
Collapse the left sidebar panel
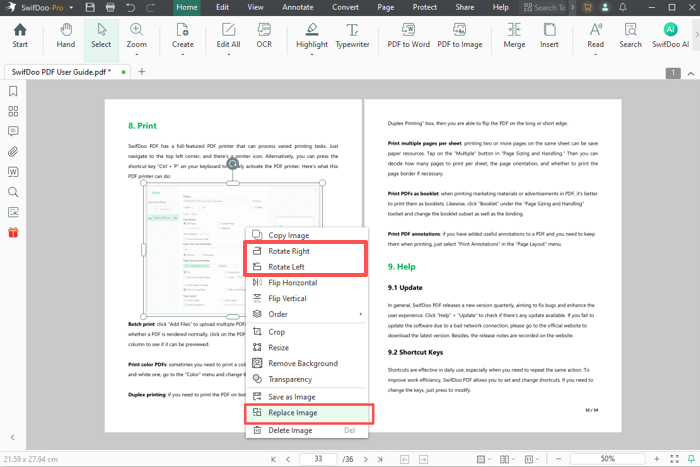click(x=12, y=438)
